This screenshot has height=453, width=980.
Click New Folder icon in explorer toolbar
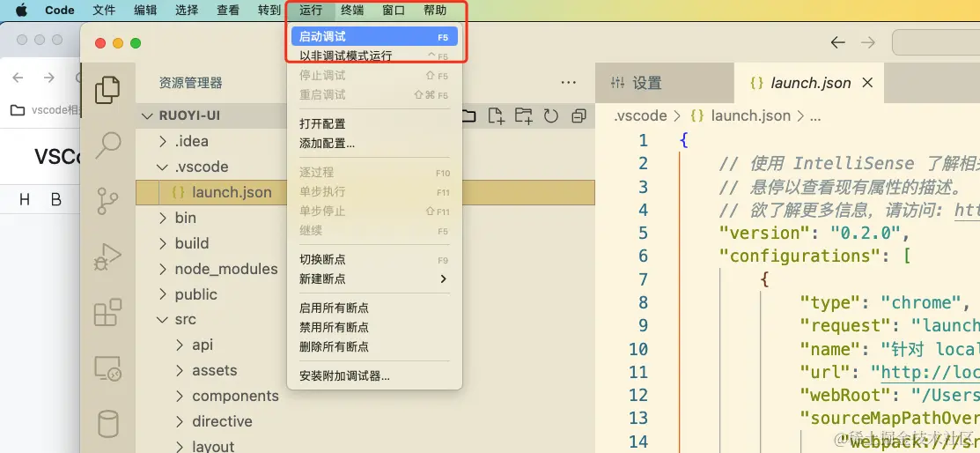coord(524,115)
